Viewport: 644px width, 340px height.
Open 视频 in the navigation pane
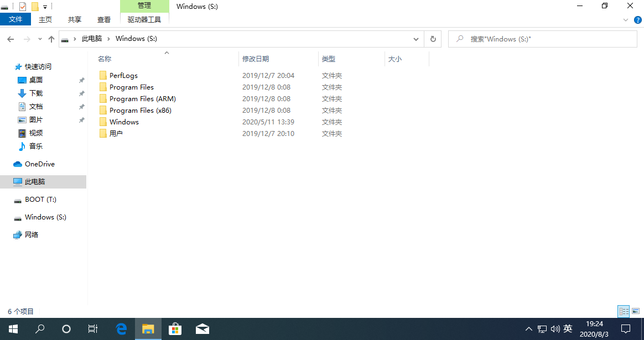tap(36, 133)
